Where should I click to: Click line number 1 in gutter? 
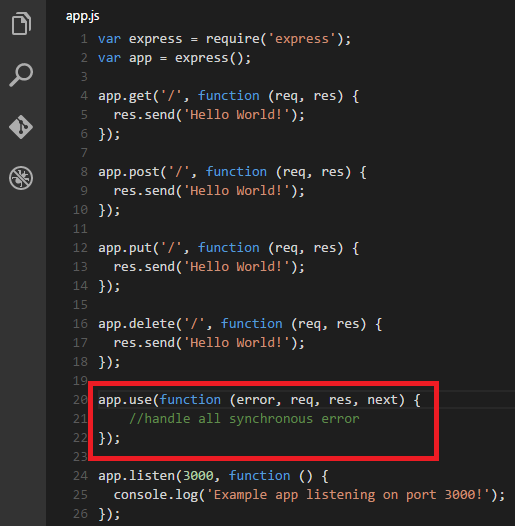point(84,39)
